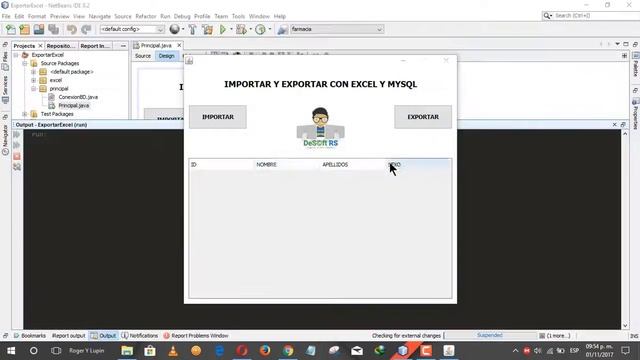
Task: Open the Profile Project dropdown arrow
Action: click(269, 29)
